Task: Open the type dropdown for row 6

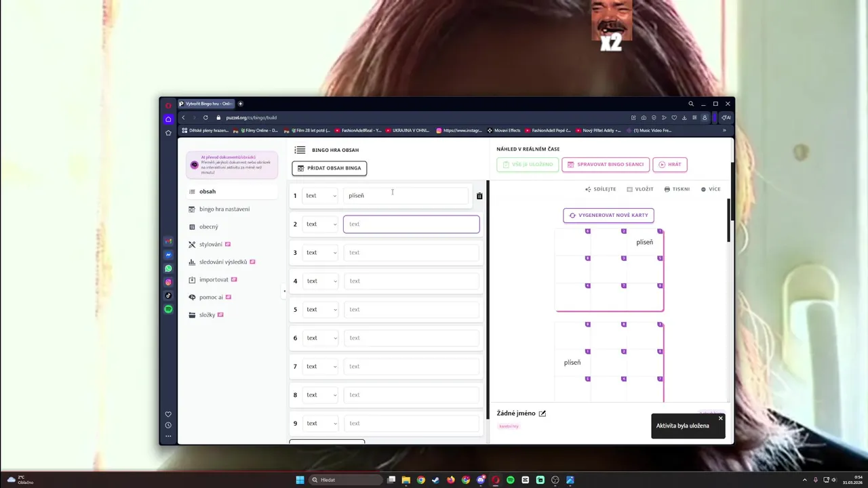Action: [320, 338]
